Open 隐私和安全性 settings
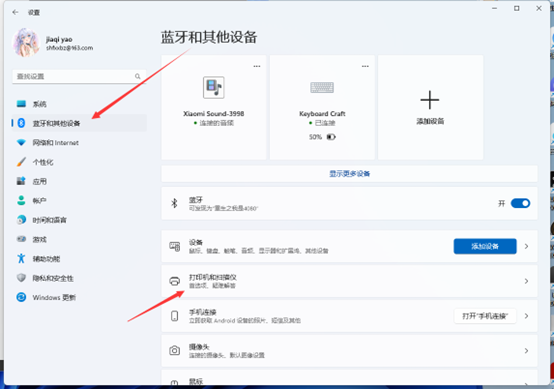This screenshot has height=389, width=554. (x=79, y=278)
